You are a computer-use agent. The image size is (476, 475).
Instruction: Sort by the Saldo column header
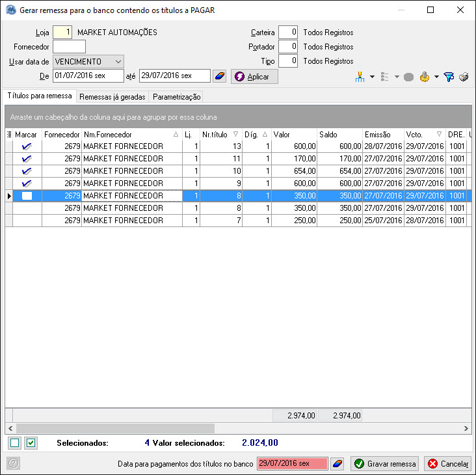(339, 135)
